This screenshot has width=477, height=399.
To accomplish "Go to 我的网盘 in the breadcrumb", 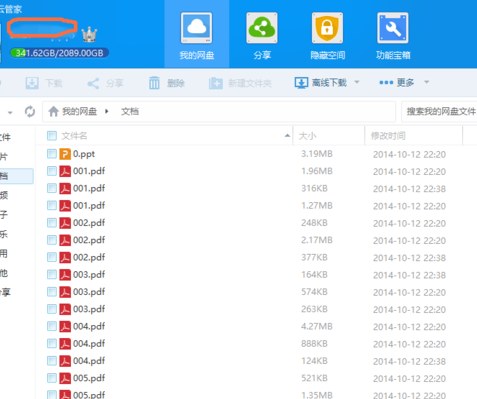I will (x=79, y=111).
